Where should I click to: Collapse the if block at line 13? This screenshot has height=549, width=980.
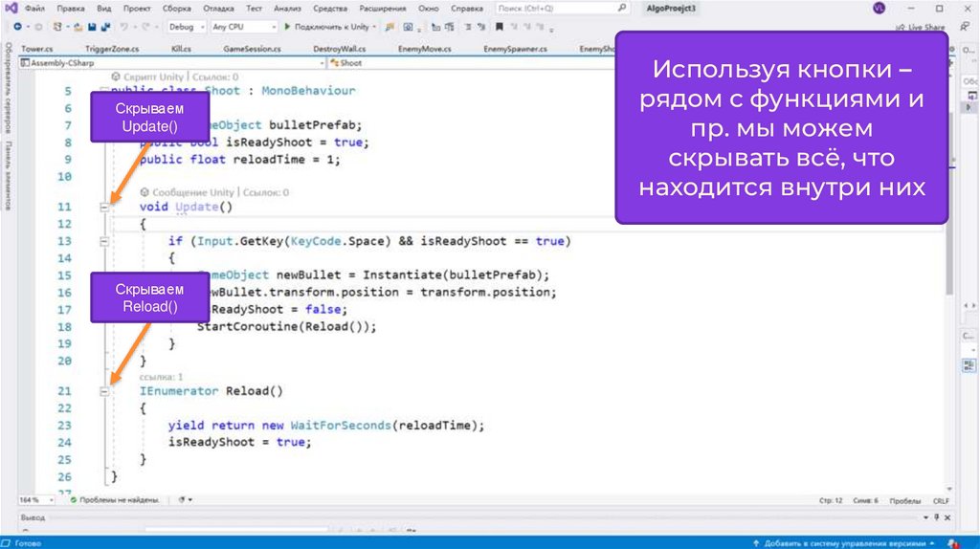pos(104,242)
